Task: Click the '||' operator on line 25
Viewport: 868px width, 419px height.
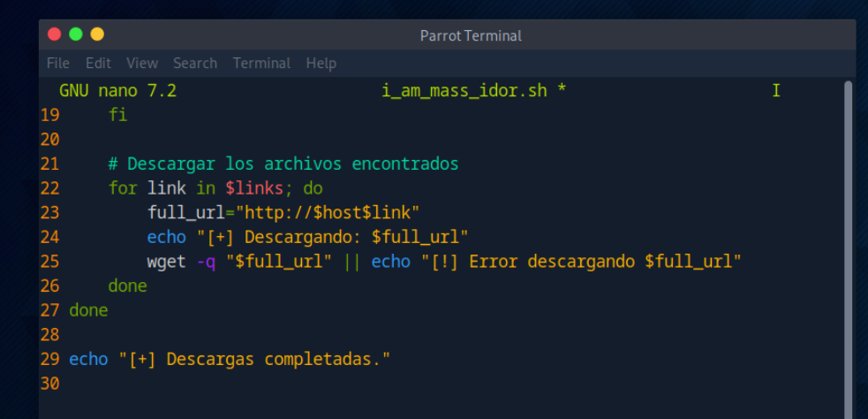Action: (x=352, y=262)
